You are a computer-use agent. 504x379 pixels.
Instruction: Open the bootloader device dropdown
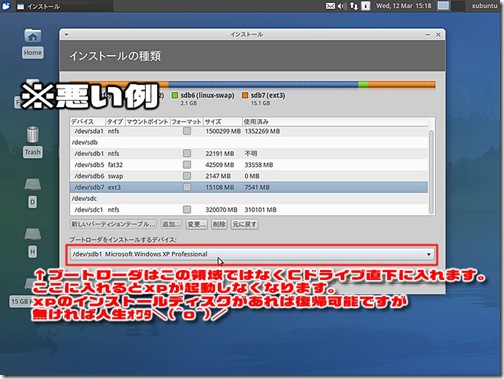(x=252, y=254)
